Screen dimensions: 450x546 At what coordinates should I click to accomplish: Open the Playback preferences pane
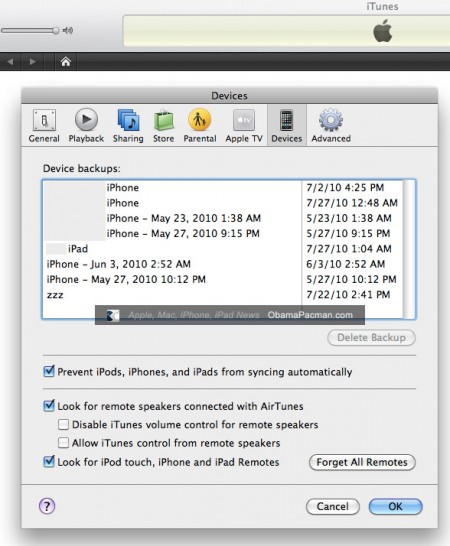(x=86, y=126)
